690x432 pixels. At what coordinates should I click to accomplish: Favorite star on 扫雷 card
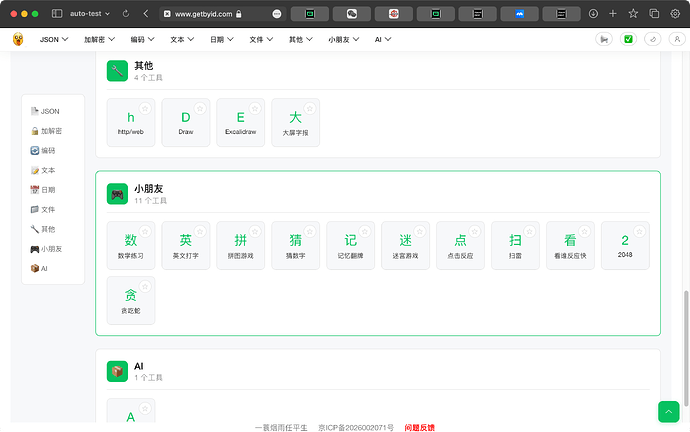(x=530, y=231)
